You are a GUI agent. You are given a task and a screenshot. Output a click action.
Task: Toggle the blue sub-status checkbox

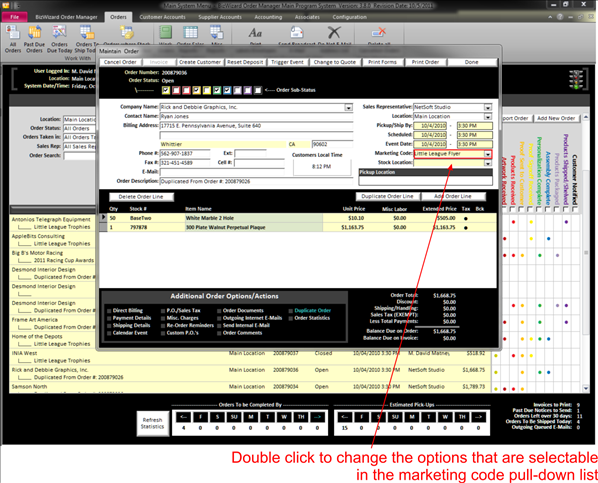pos(227,90)
